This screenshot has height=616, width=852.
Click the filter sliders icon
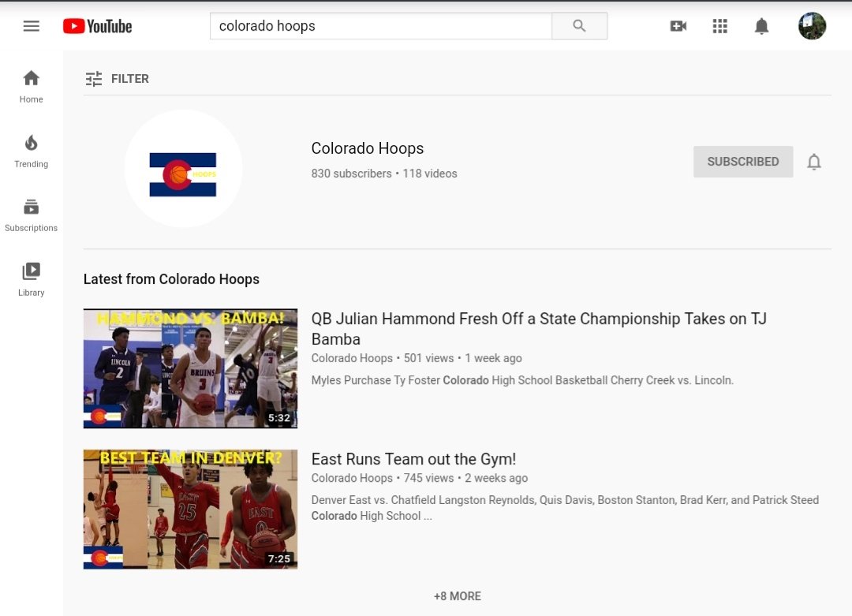click(x=93, y=79)
